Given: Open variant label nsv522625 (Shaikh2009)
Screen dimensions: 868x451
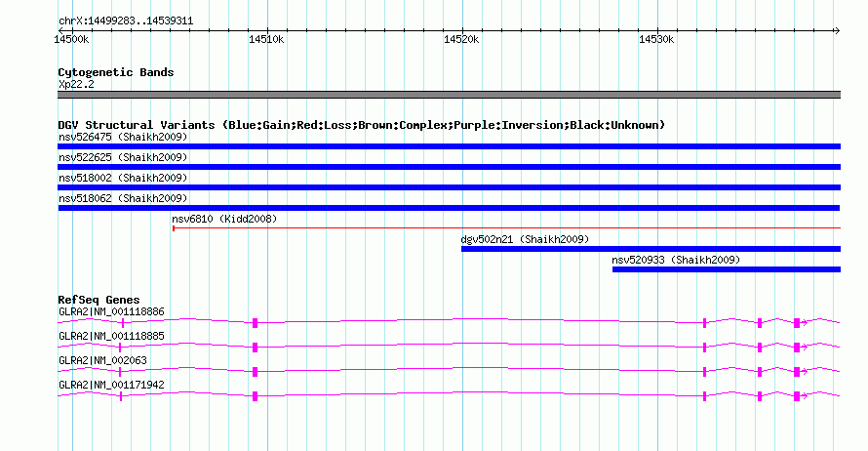Looking at the screenshot, I should click(123, 157).
